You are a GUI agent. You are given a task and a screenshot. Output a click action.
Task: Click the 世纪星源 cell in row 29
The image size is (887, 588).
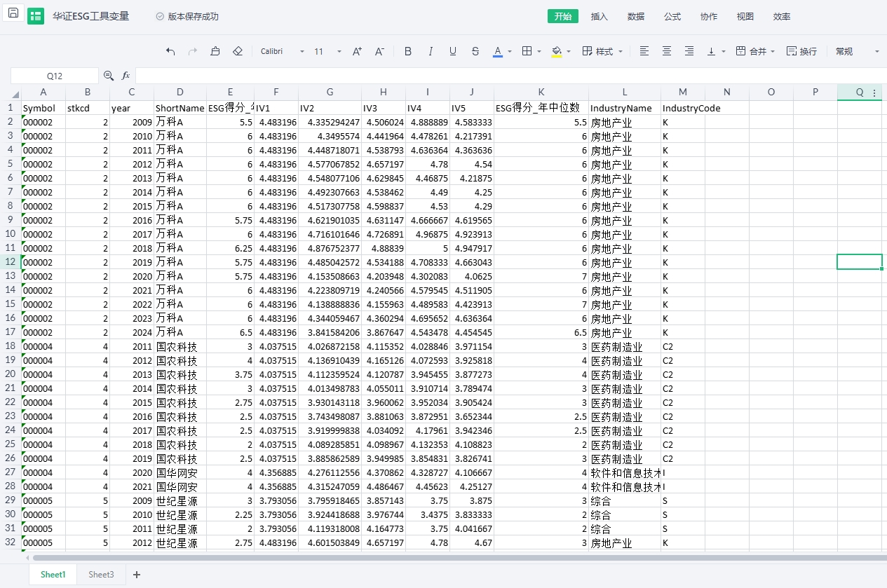pos(180,500)
